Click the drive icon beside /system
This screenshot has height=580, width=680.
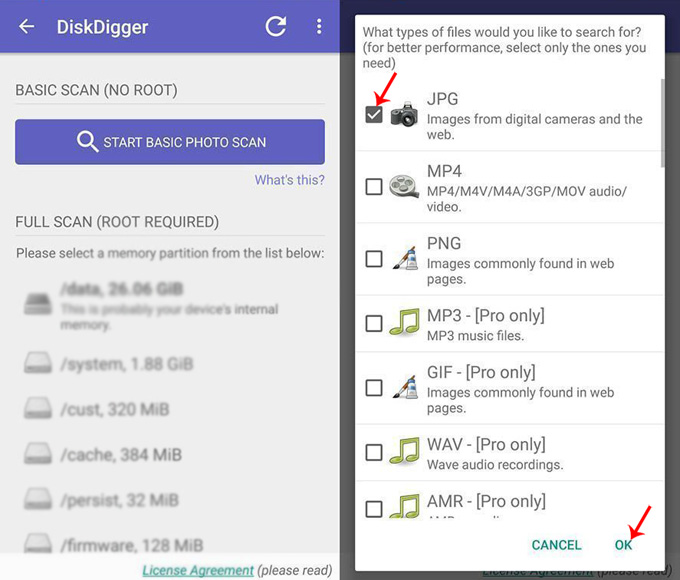coord(38,363)
